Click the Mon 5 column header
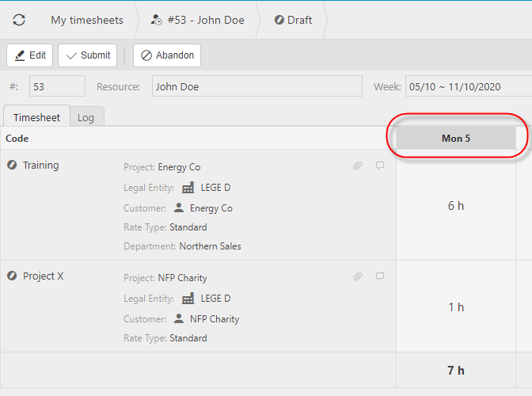 point(456,138)
